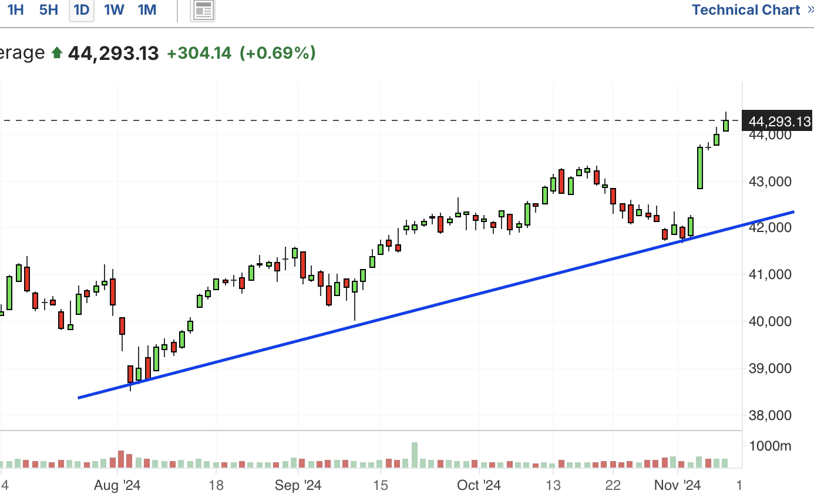Click the 15 date axis label

pyautogui.click(x=381, y=486)
